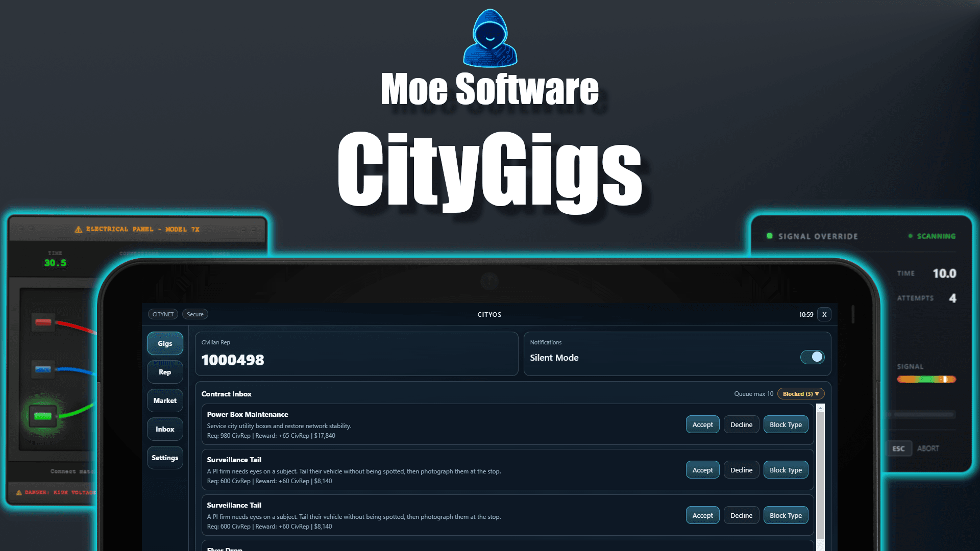Decline the first Surveillance Tail contract
The image size is (980, 551).
tap(741, 470)
